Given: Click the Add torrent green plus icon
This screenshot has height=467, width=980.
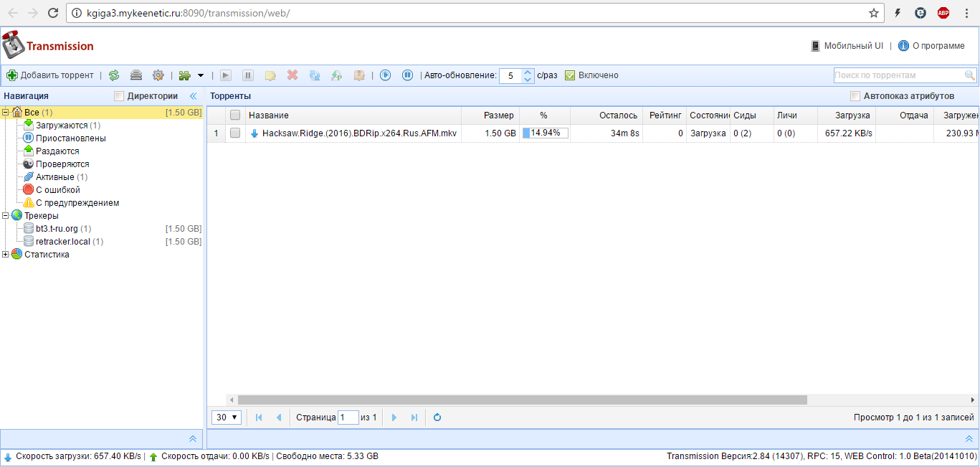Looking at the screenshot, I should tap(12, 75).
